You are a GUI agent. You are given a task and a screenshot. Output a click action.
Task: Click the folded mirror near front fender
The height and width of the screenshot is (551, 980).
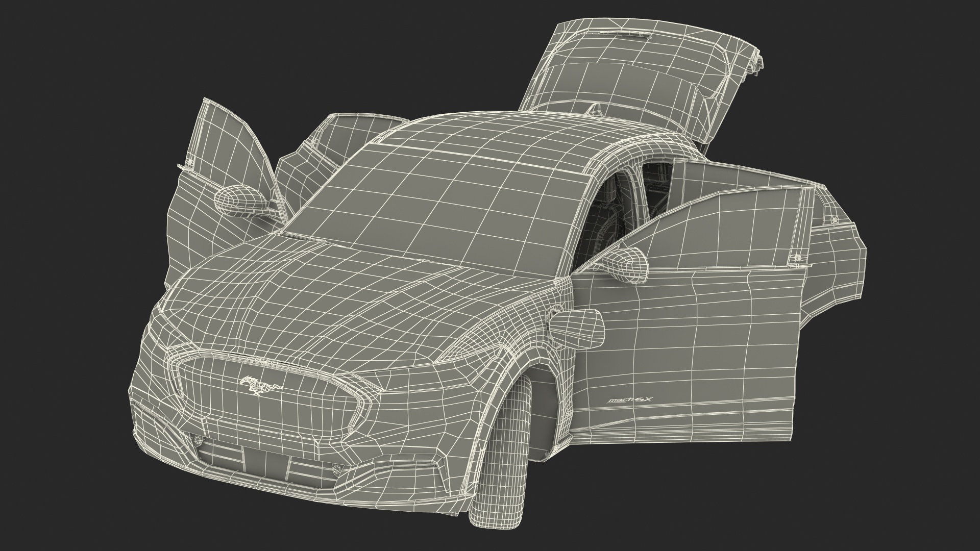[577, 329]
